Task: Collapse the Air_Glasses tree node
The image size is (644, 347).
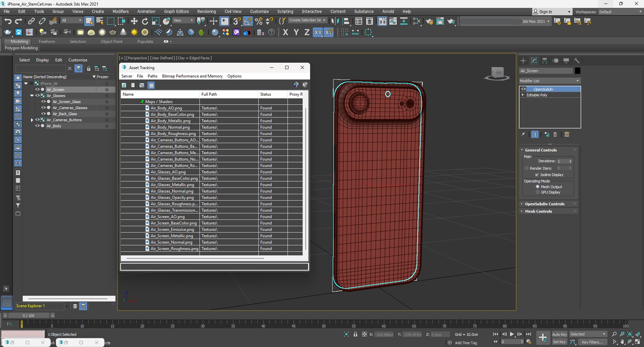Action: click(32, 96)
